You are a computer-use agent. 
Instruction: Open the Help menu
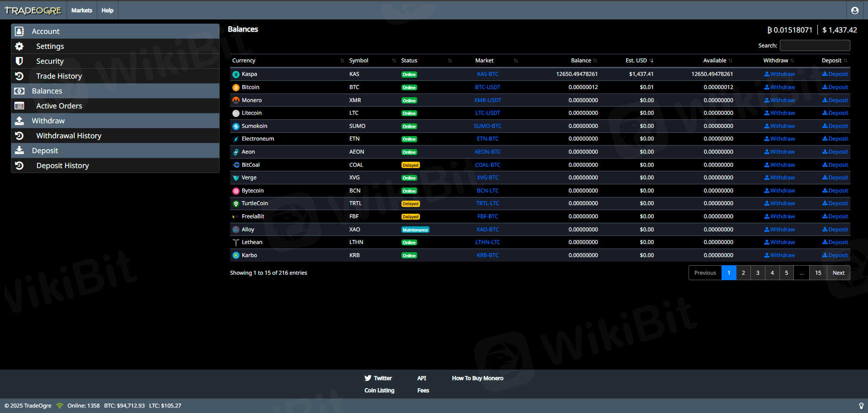click(107, 10)
